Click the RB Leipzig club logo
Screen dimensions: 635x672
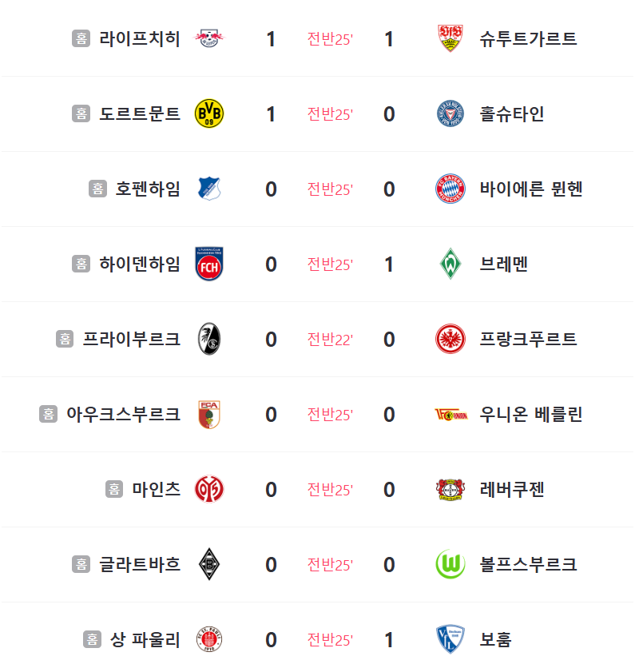(209, 38)
